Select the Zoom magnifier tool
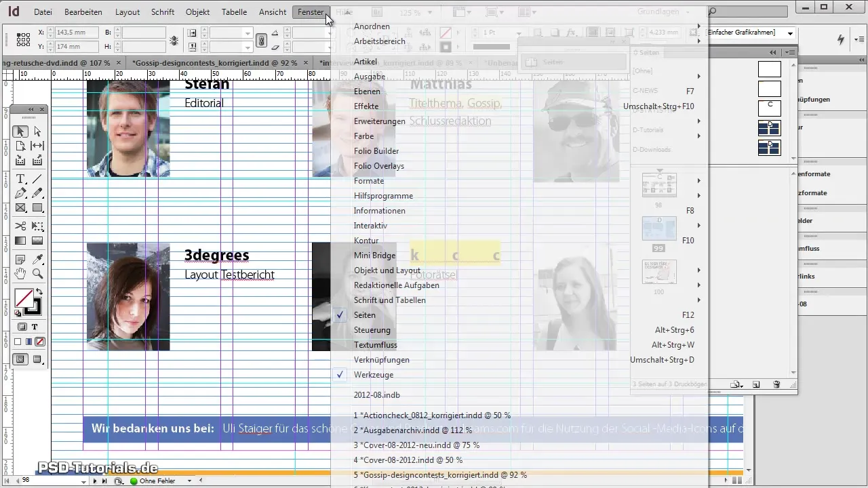This screenshot has height=488, width=868. pyautogui.click(x=37, y=273)
